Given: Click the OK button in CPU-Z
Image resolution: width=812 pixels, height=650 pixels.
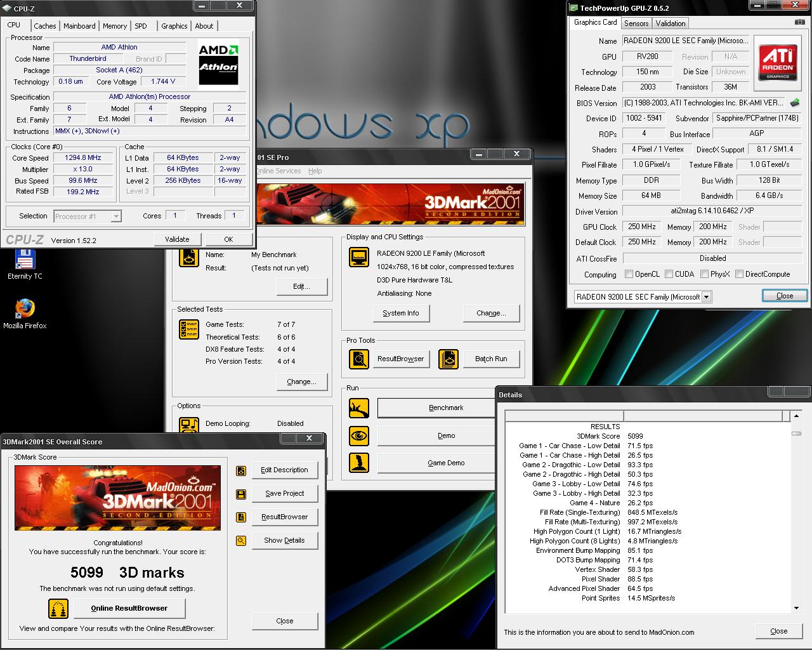Looking at the screenshot, I should point(228,239).
